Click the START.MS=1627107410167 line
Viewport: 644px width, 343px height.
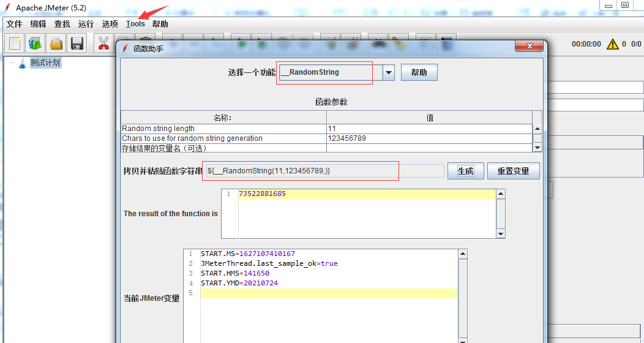(x=248, y=254)
